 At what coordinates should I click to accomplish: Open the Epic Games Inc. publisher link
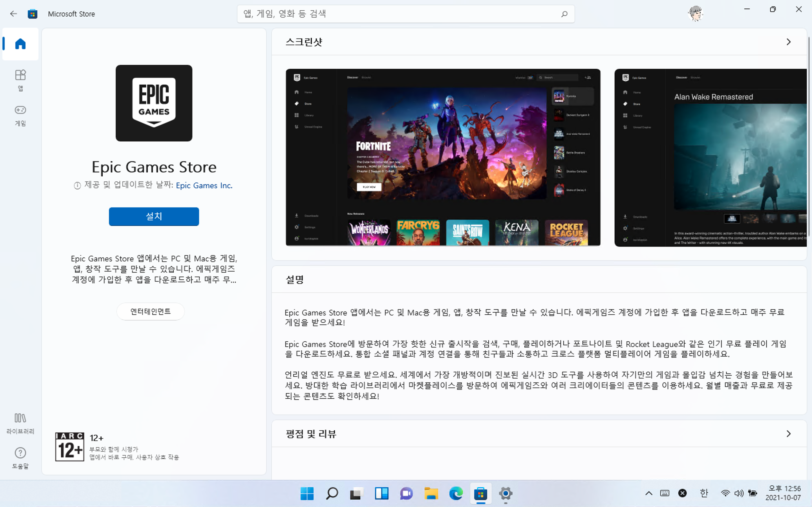coord(204,185)
